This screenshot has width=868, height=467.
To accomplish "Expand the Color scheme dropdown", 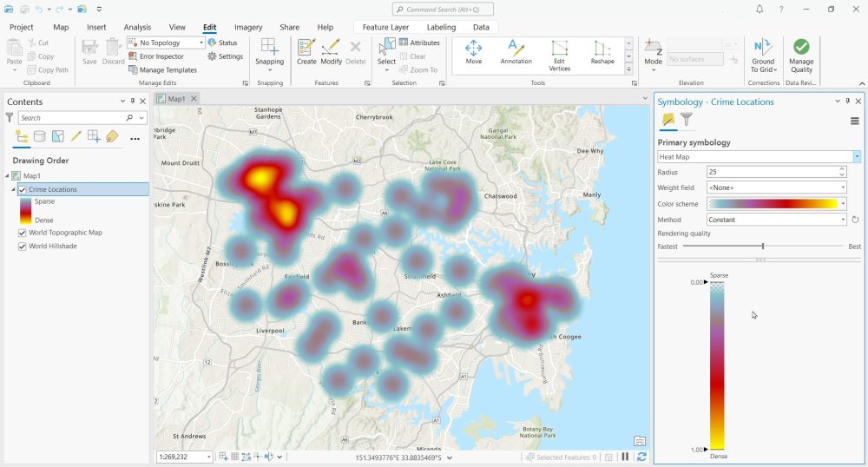I will 777,204.
